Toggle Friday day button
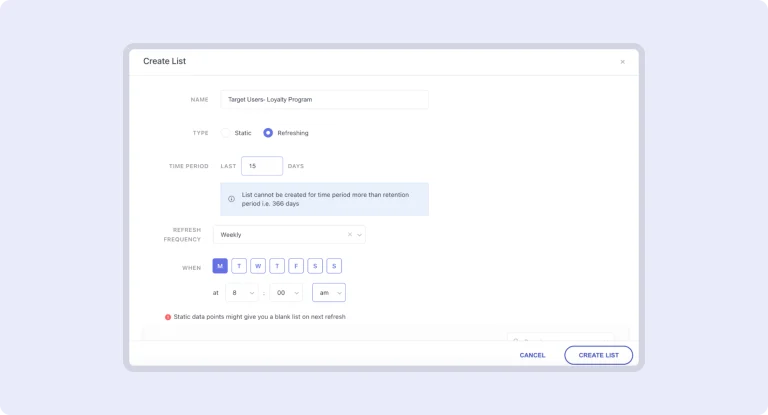The width and height of the screenshot is (768, 415). tap(296, 266)
